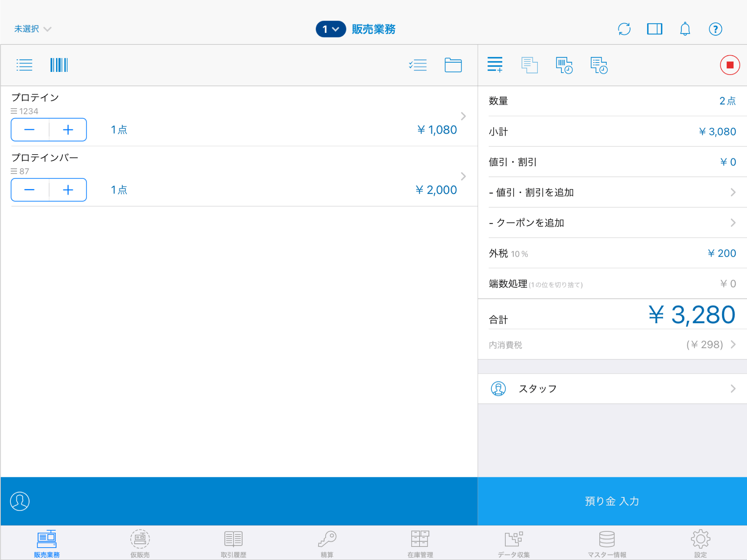Click the プロテインバー product name
The width and height of the screenshot is (747, 560).
pos(45,158)
